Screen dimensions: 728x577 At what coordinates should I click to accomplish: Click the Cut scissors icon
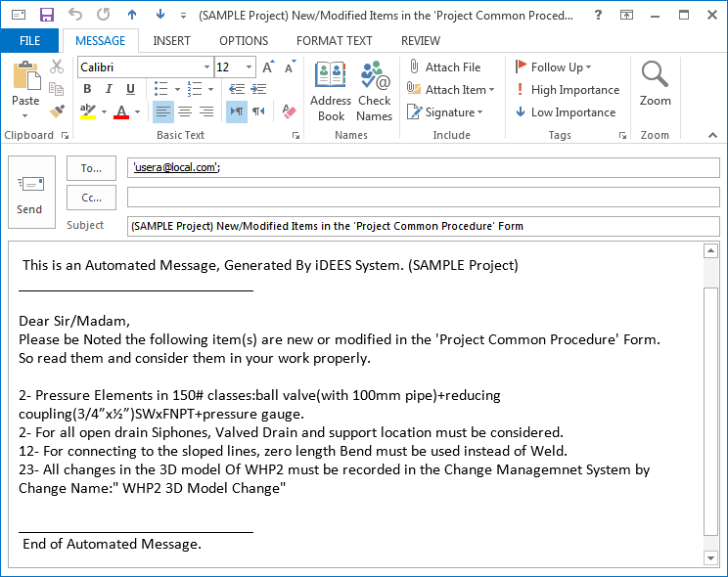(x=57, y=67)
